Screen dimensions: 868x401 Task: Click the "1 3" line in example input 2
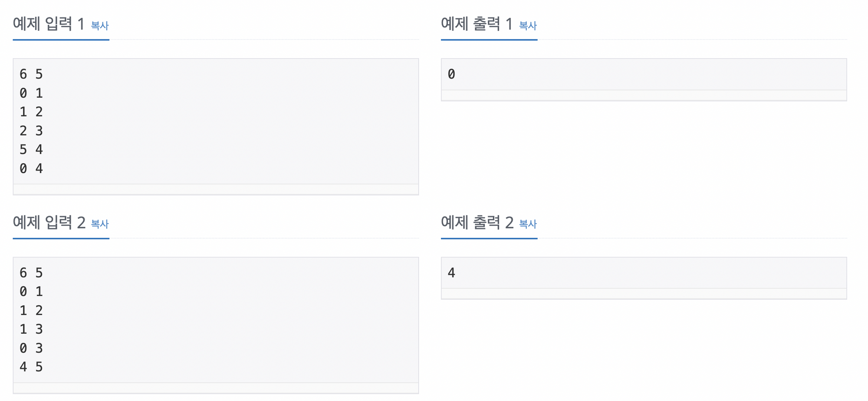coord(31,329)
